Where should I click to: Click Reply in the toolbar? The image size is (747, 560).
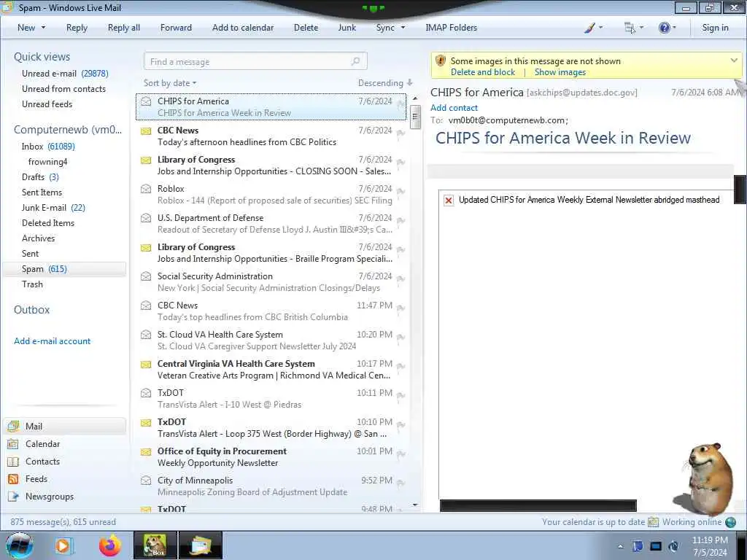click(x=77, y=28)
